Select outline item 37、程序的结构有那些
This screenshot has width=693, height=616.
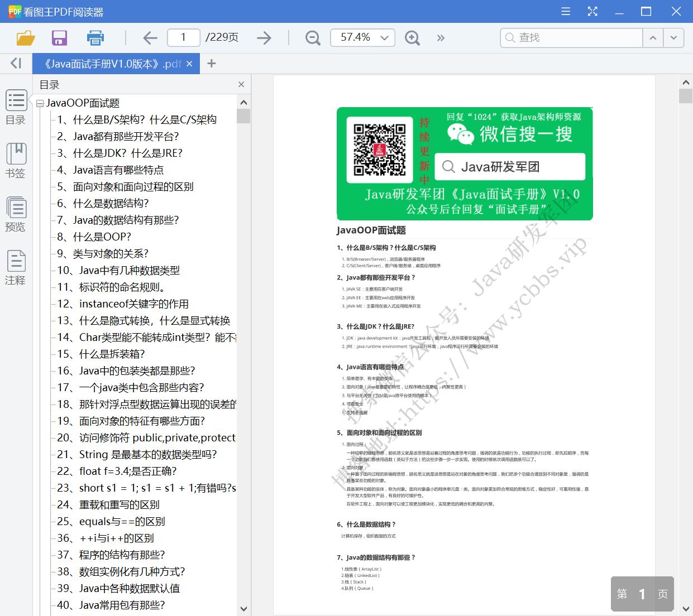pos(111,555)
